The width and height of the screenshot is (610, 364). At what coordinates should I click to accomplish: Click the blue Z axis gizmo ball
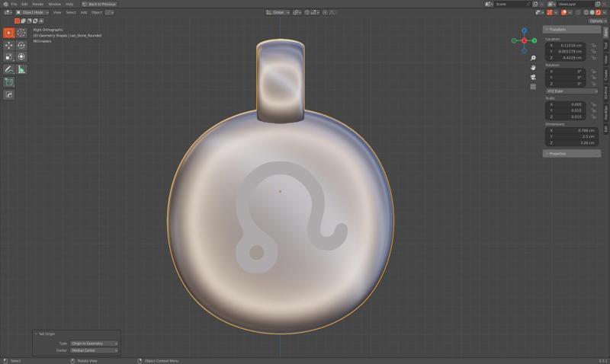click(524, 30)
